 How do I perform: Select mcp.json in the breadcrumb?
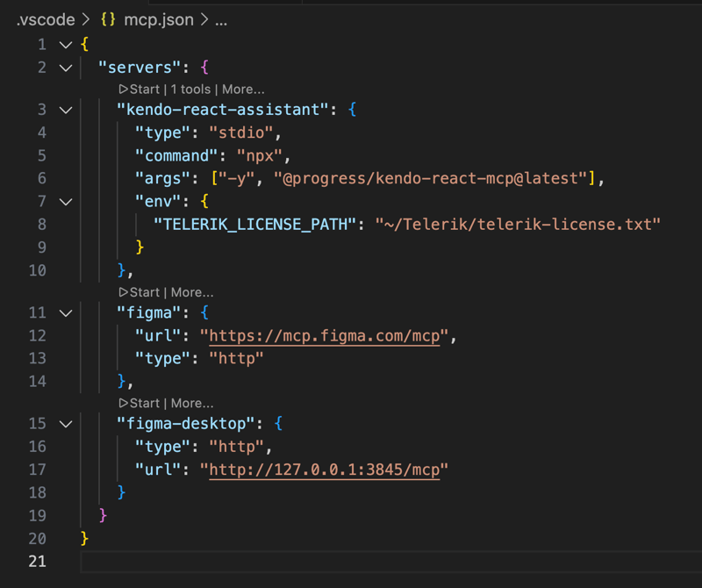click(x=161, y=19)
